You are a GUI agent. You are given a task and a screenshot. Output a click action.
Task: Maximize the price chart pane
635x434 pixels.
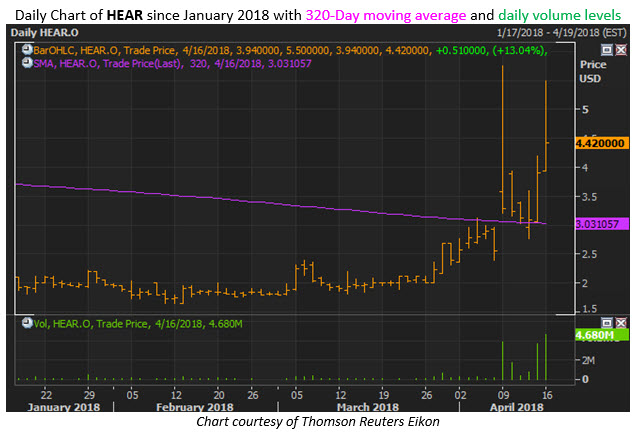pyautogui.click(x=607, y=50)
